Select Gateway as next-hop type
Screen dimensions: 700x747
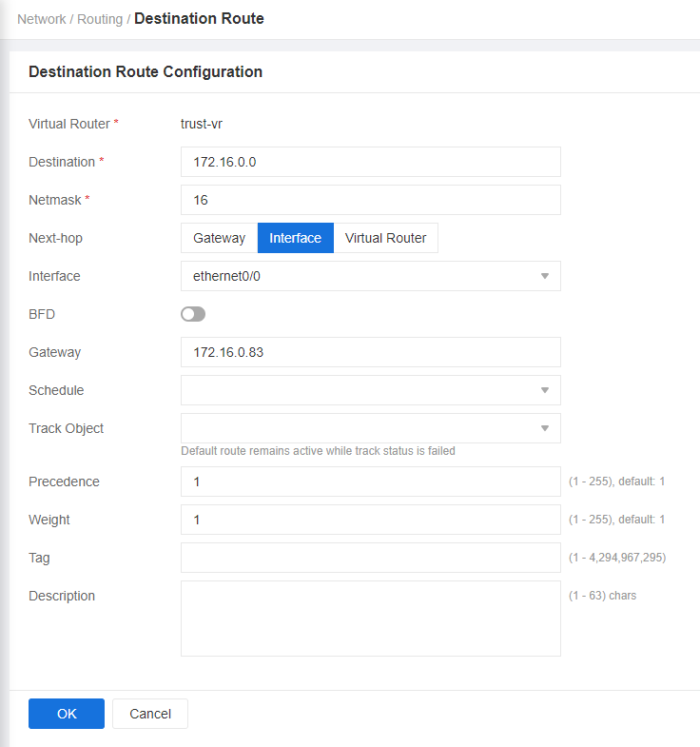click(x=219, y=238)
